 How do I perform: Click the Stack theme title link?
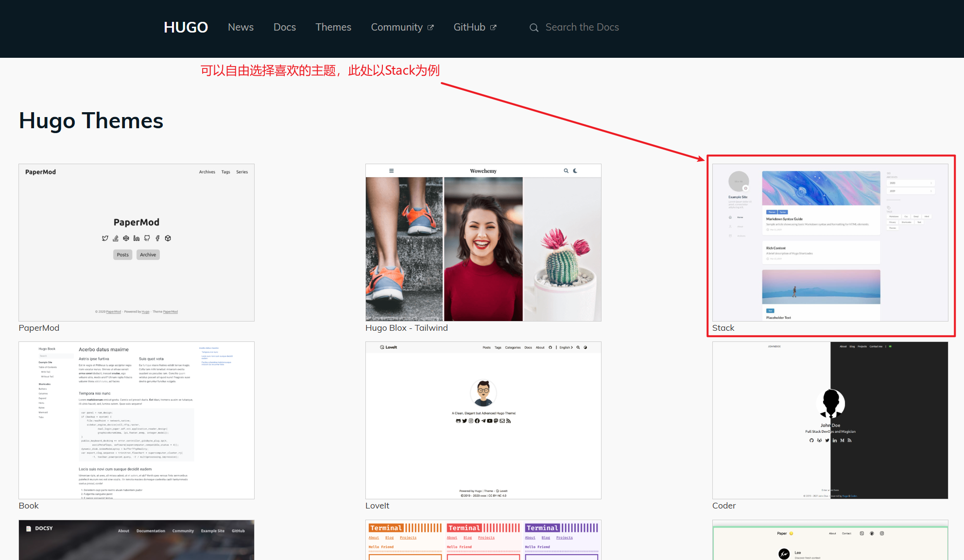[723, 328]
